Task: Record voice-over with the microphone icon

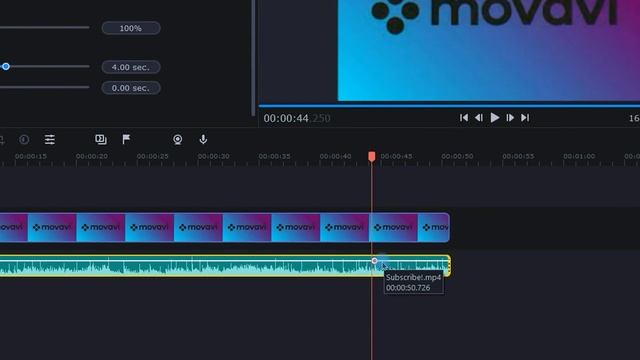Action: point(203,140)
